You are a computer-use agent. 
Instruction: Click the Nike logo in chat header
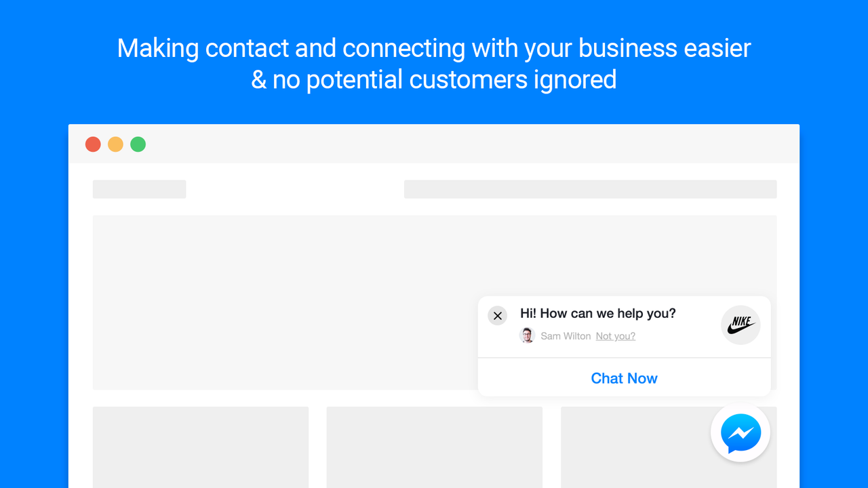point(741,325)
